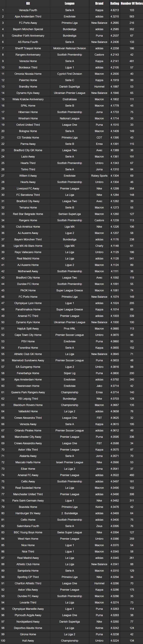
Task: Click Swiss Super League cell
Action: click(69, 533)
